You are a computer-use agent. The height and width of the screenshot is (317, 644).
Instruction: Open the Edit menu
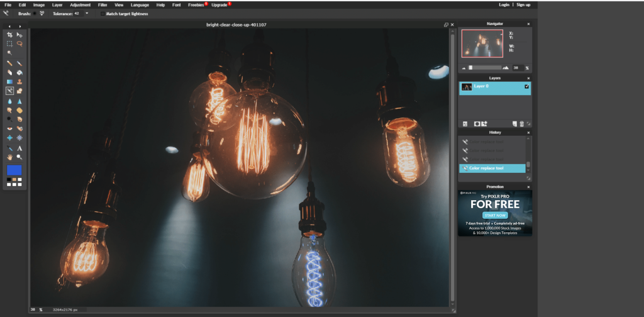coord(22,5)
